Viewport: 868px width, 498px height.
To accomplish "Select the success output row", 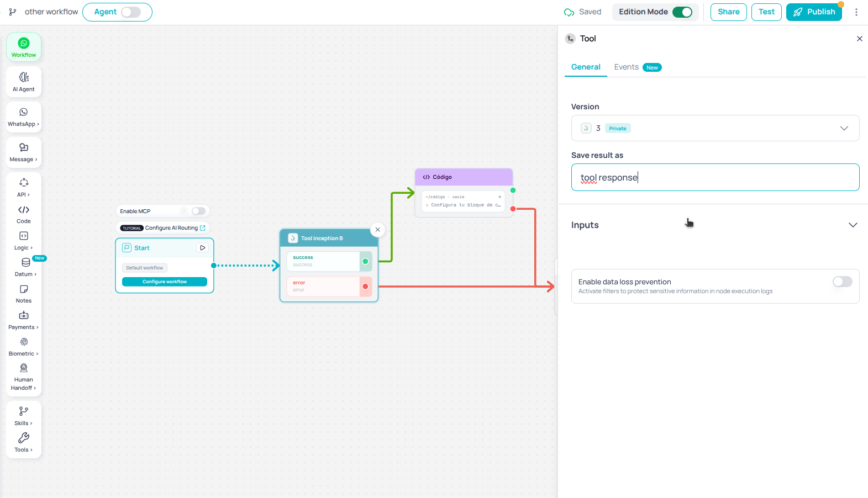I will pos(329,261).
